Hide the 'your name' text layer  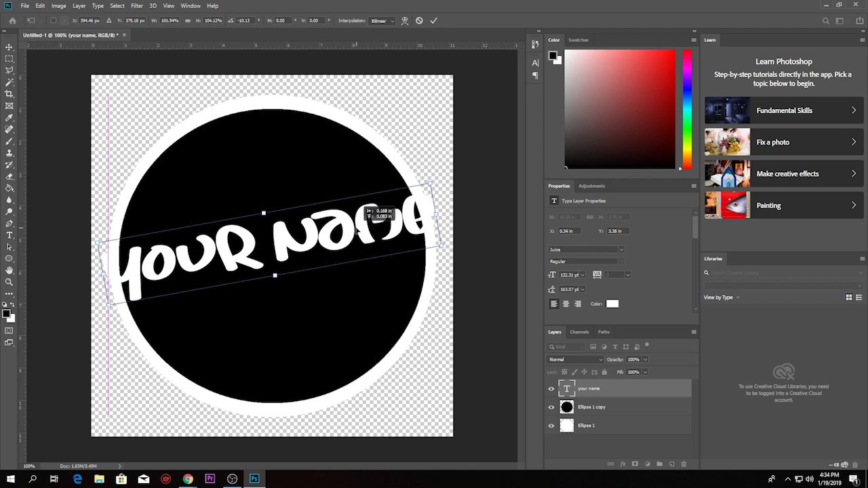tap(551, 388)
